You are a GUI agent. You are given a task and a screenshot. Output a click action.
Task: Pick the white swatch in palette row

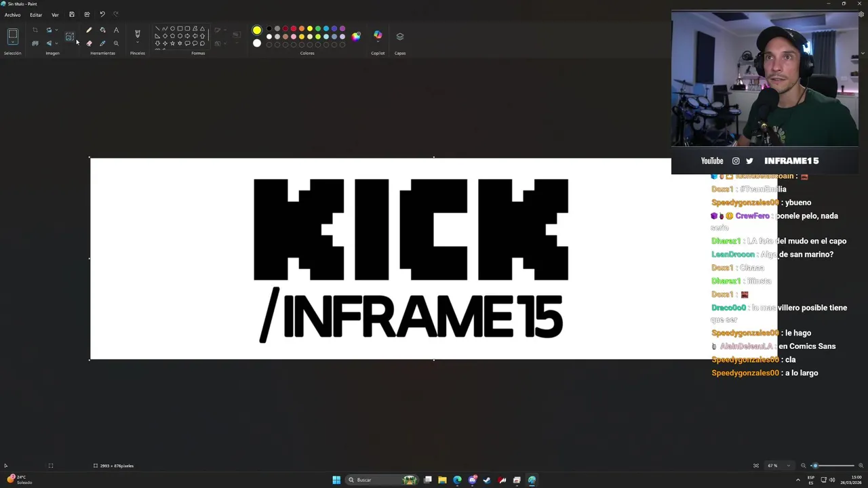pyautogui.click(x=269, y=37)
